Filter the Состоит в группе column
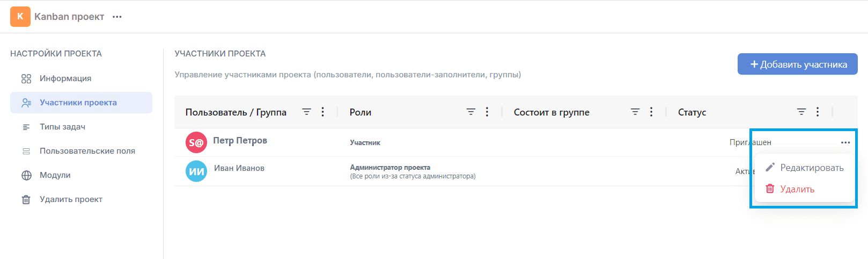 [635, 112]
